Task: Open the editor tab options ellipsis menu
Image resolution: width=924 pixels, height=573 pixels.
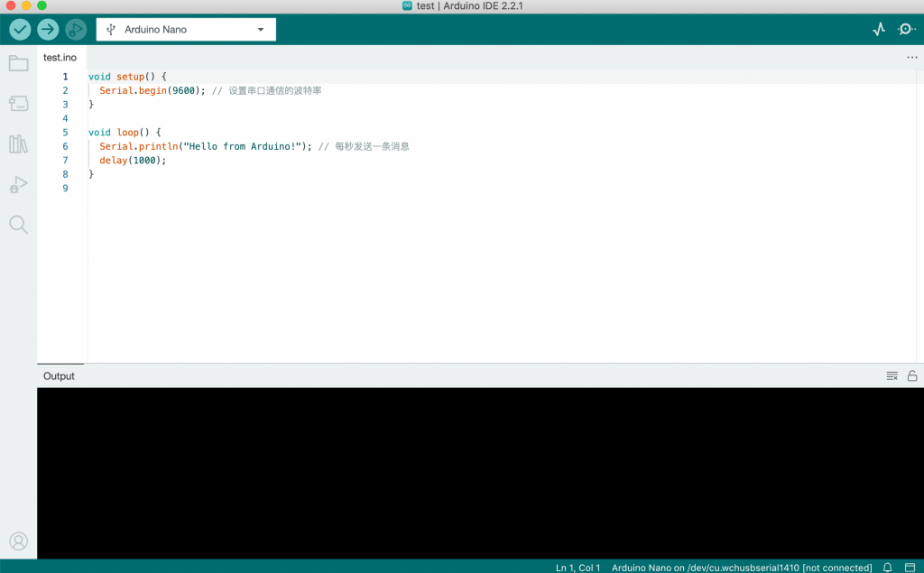Action: (x=911, y=57)
